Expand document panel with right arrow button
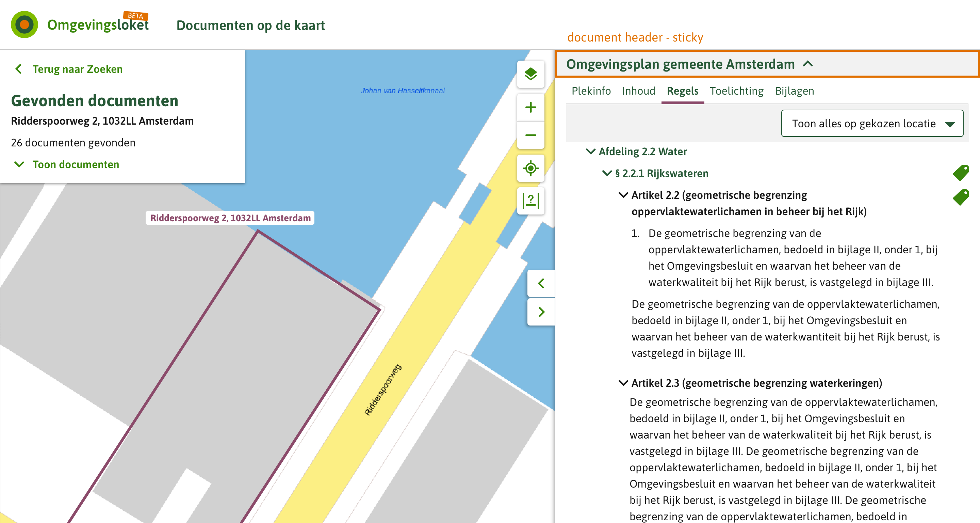 (x=541, y=312)
